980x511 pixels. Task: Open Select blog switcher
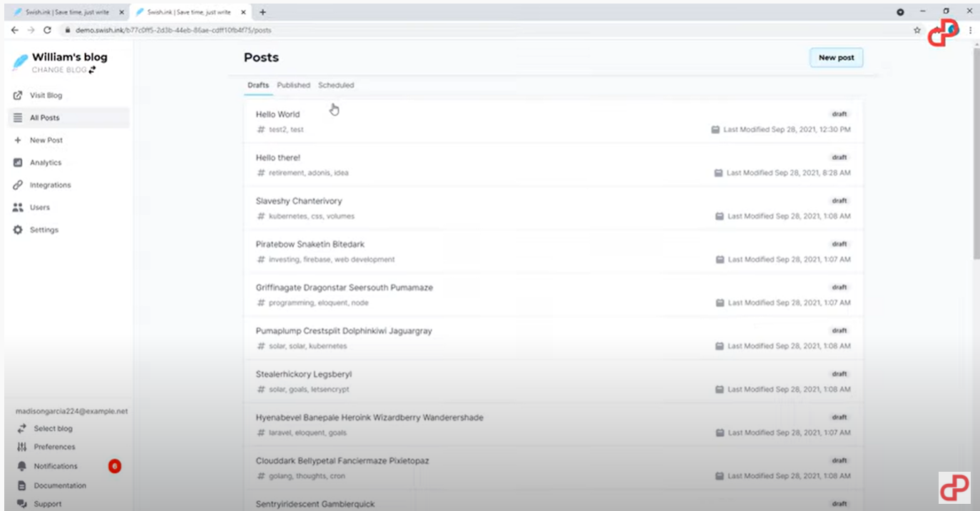pos(20,428)
